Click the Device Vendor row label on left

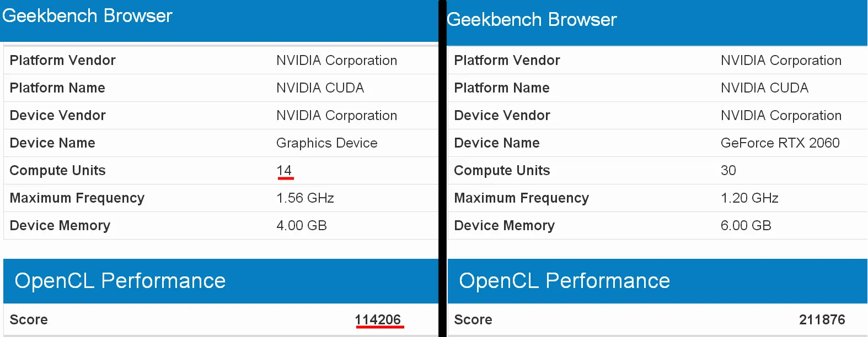tap(57, 115)
